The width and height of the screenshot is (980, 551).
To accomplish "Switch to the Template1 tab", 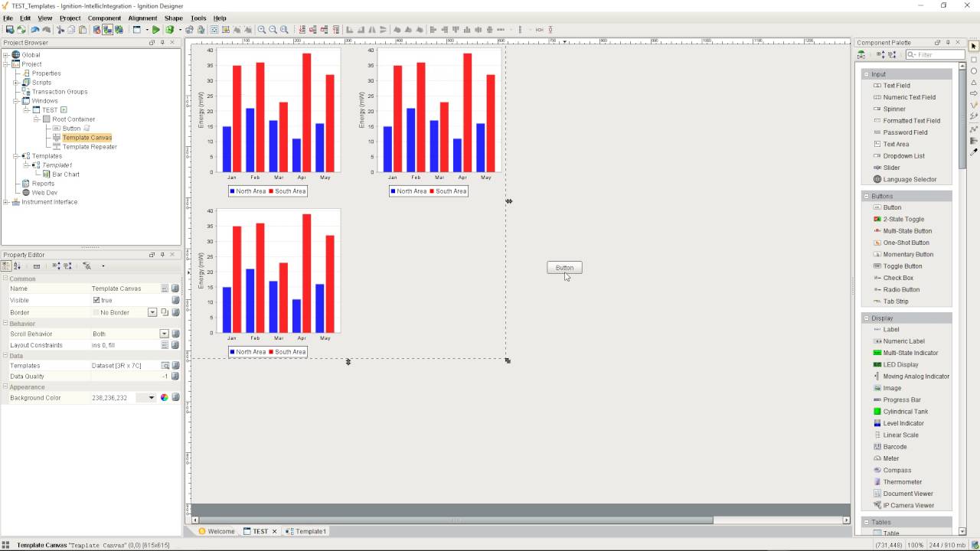I will (305, 531).
